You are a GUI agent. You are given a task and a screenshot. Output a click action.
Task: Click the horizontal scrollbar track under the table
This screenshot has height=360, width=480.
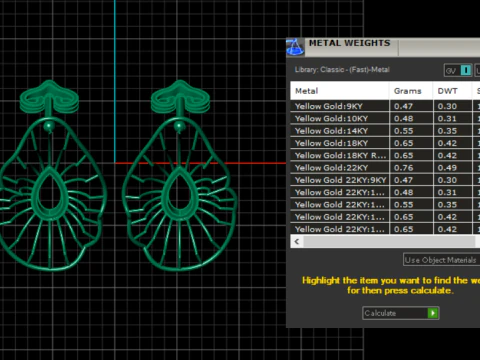pos(389,241)
